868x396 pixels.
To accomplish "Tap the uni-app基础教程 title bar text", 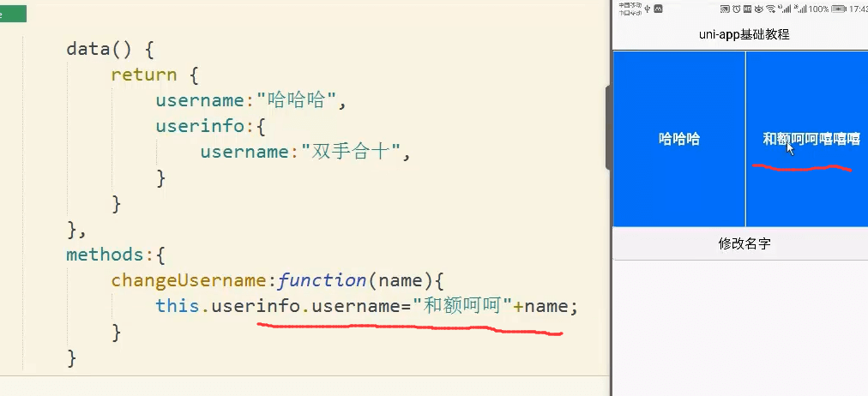I will [744, 35].
